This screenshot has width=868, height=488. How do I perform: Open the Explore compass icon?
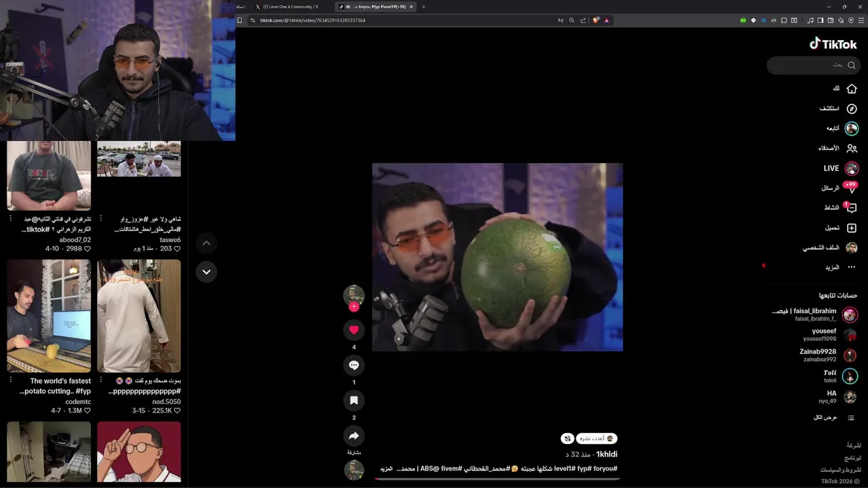coord(852,108)
